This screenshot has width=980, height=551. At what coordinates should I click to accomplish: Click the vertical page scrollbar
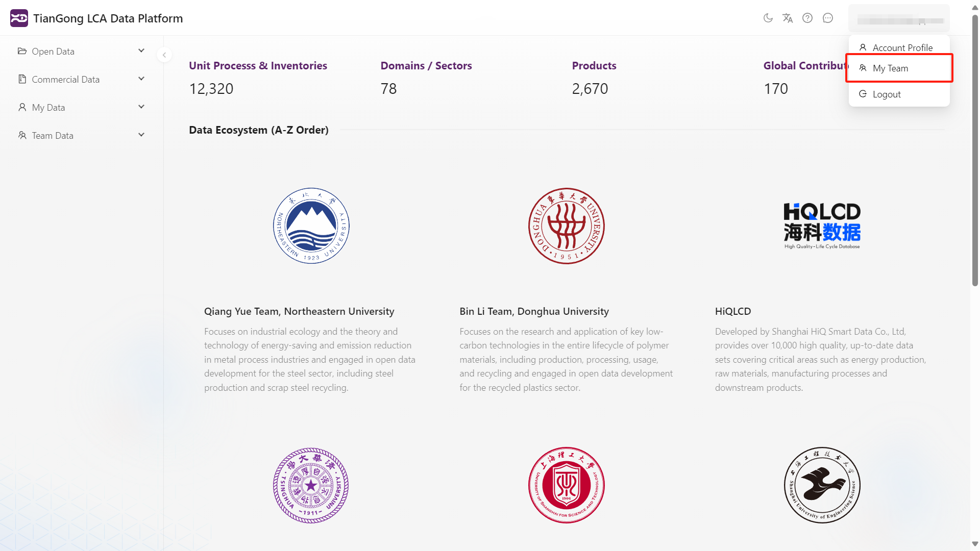pyautogui.click(x=975, y=153)
